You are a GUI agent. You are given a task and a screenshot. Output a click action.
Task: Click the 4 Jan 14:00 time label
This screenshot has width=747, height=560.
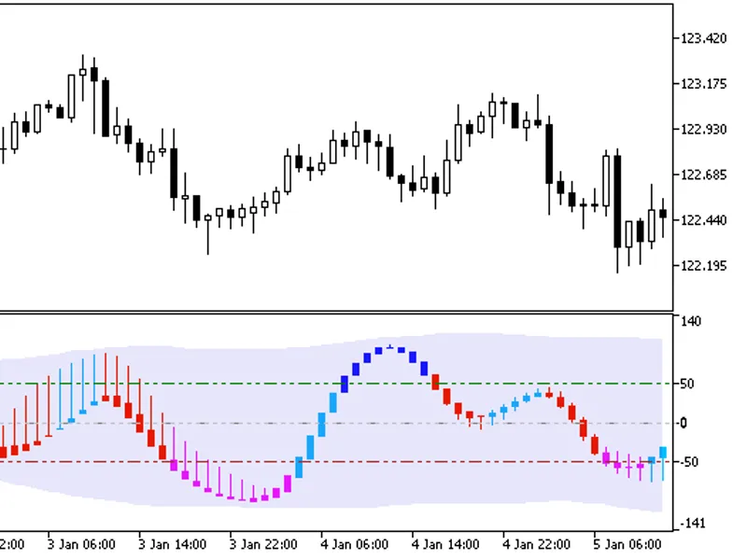[x=445, y=544]
